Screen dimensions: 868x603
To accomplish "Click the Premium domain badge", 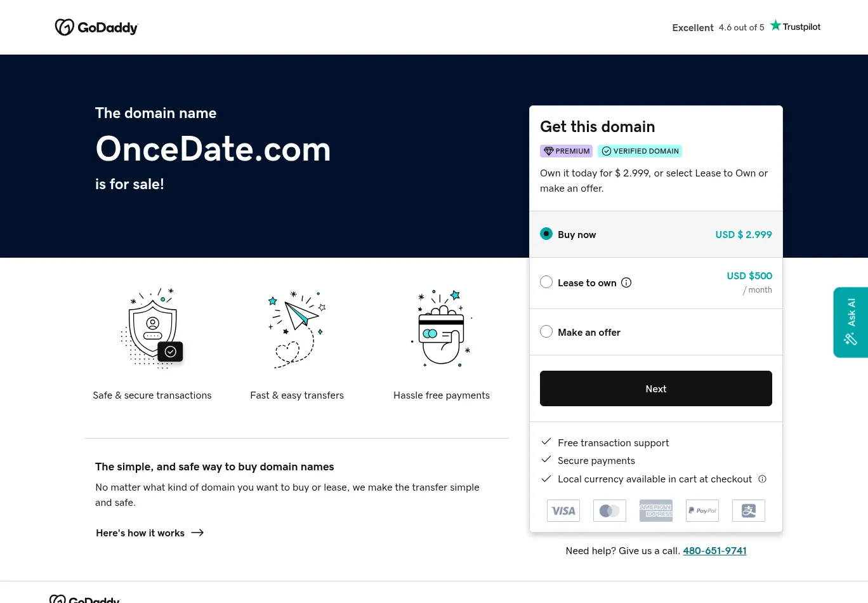I will (566, 151).
